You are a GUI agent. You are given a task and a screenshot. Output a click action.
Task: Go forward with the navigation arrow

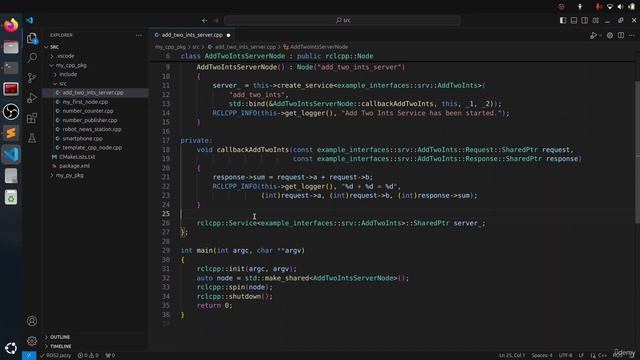click(x=216, y=20)
